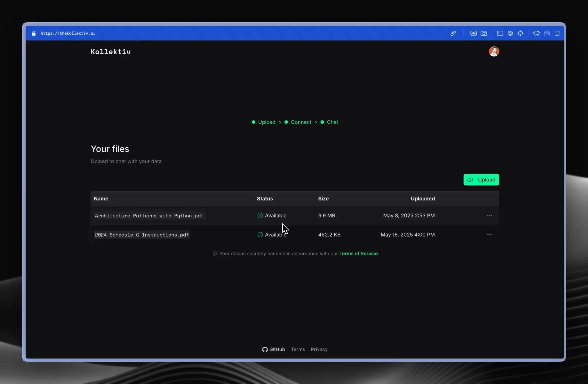This screenshot has height=384, width=588.
Task: Click the thekollektiv.ai address bar URL
Action: (x=68, y=33)
